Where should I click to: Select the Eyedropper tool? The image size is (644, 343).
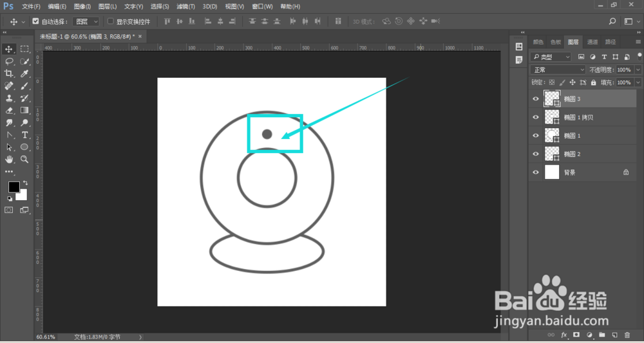tap(24, 74)
